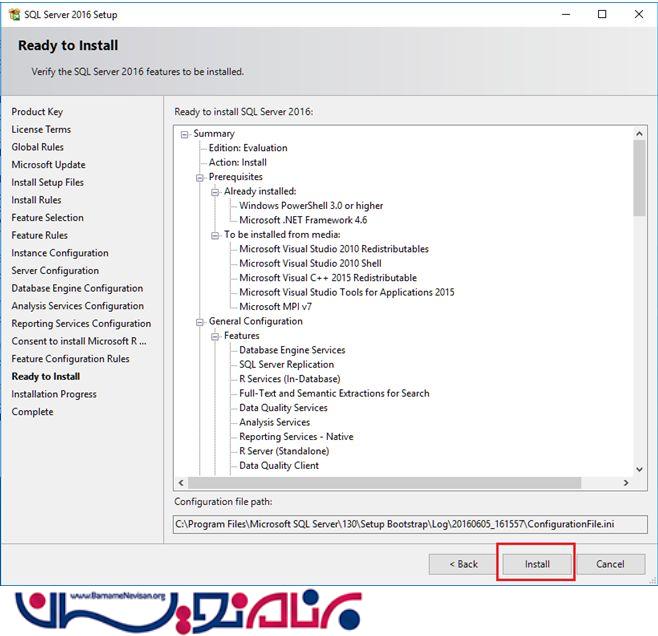This screenshot has height=636, width=658.
Task: Click the SQL Server Setup title bar icon
Action: point(13,14)
